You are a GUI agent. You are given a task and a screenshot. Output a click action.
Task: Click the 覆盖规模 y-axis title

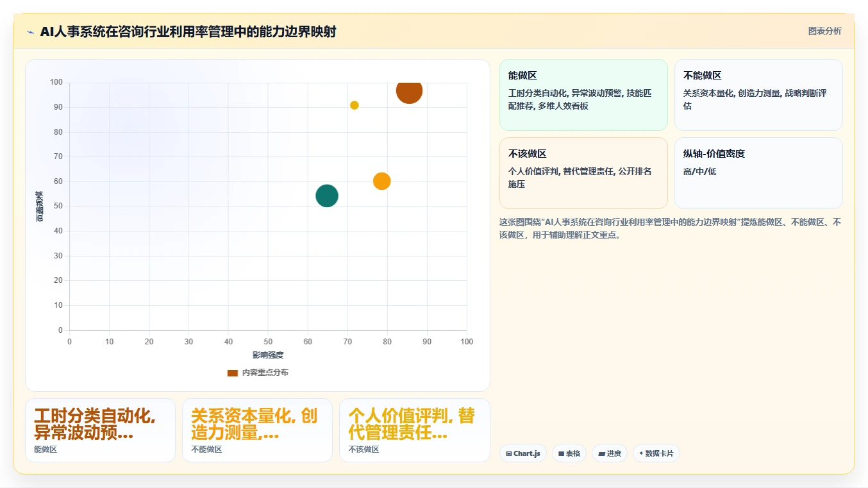[40, 206]
